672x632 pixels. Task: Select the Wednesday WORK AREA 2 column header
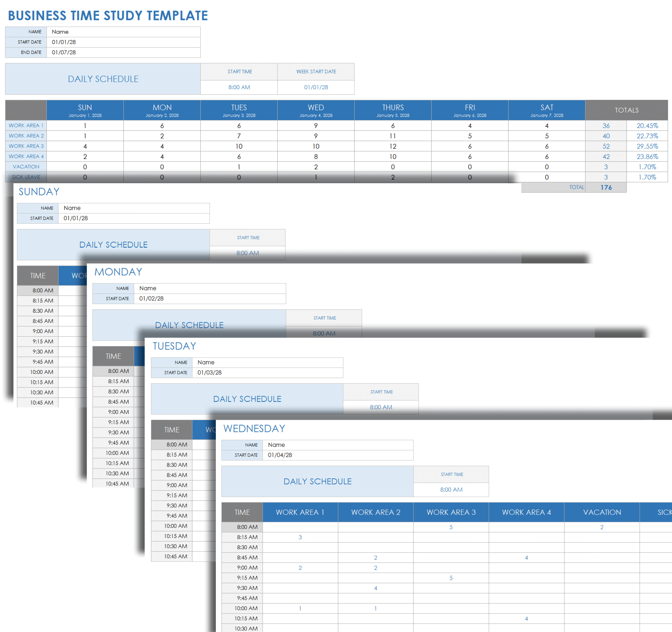click(376, 512)
